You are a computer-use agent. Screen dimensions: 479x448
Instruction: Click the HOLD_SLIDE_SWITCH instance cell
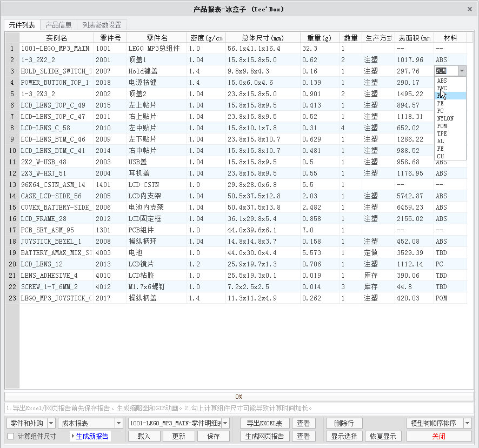(57, 71)
